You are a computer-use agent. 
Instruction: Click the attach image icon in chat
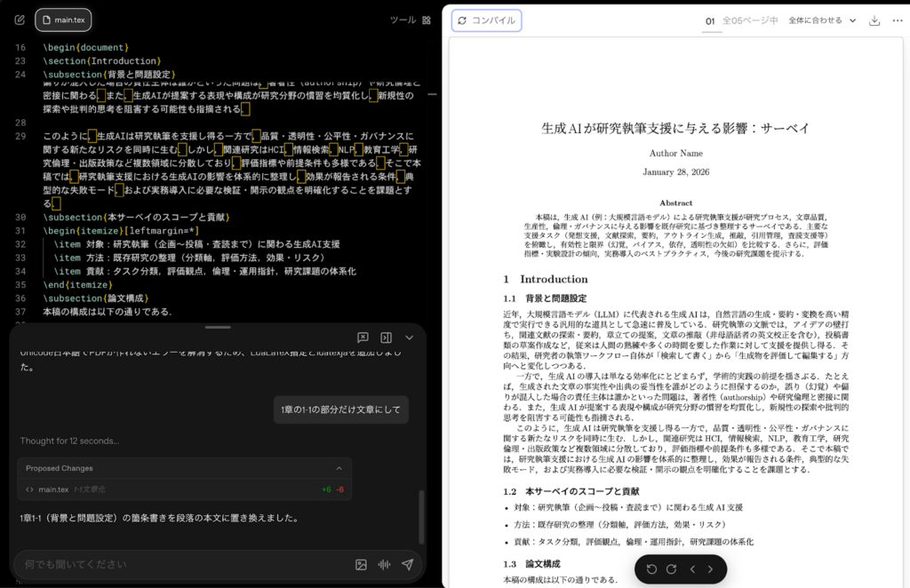tap(361, 564)
